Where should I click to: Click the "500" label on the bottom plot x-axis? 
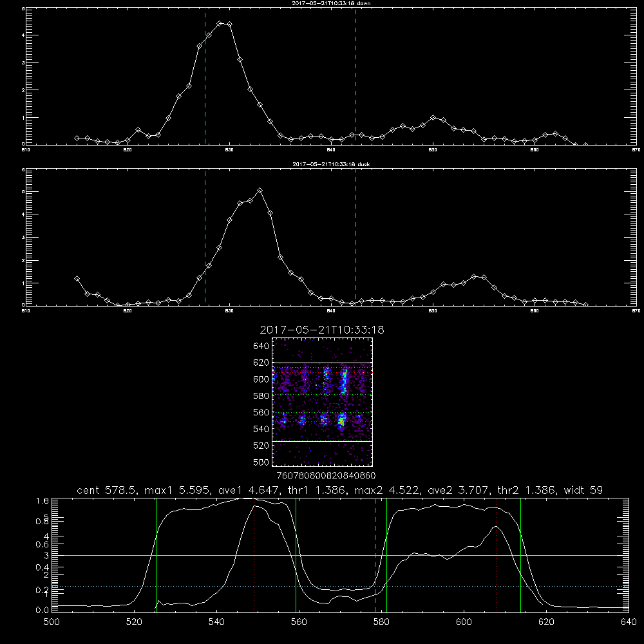pyautogui.click(x=52, y=622)
